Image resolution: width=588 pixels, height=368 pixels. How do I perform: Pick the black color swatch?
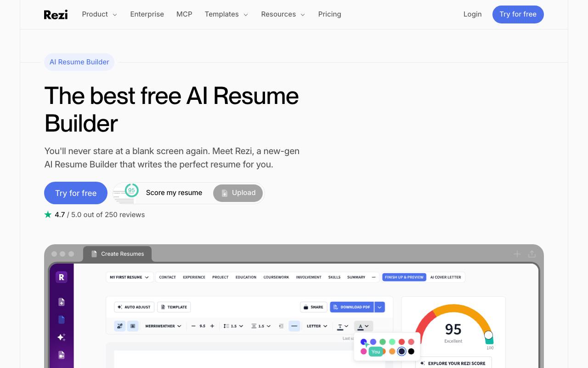pyautogui.click(x=411, y=351)
